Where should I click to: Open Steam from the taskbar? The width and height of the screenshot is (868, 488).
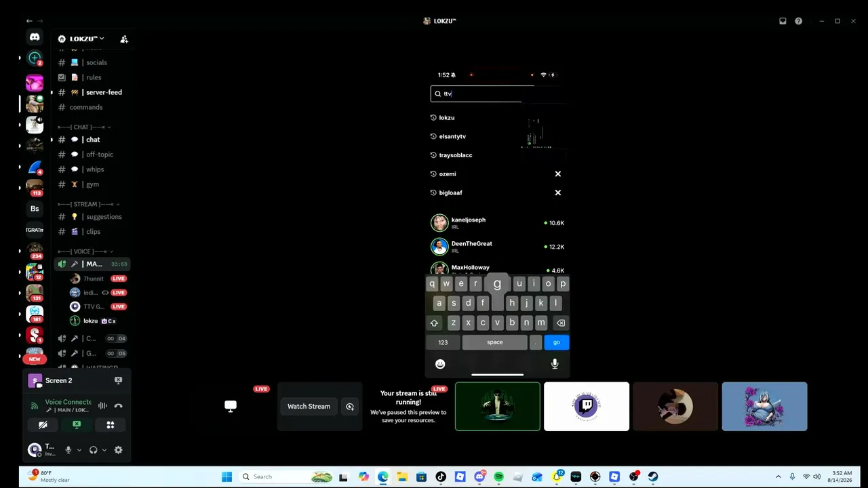coord(653,476)
